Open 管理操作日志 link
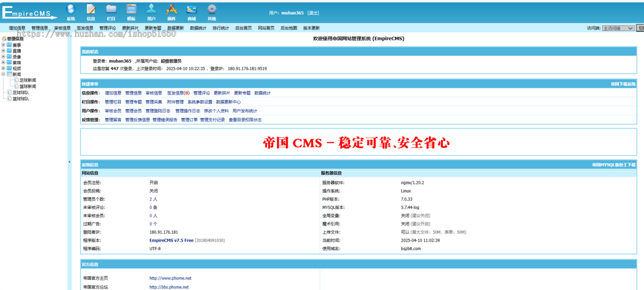The image size is (644, 290). 188,111
